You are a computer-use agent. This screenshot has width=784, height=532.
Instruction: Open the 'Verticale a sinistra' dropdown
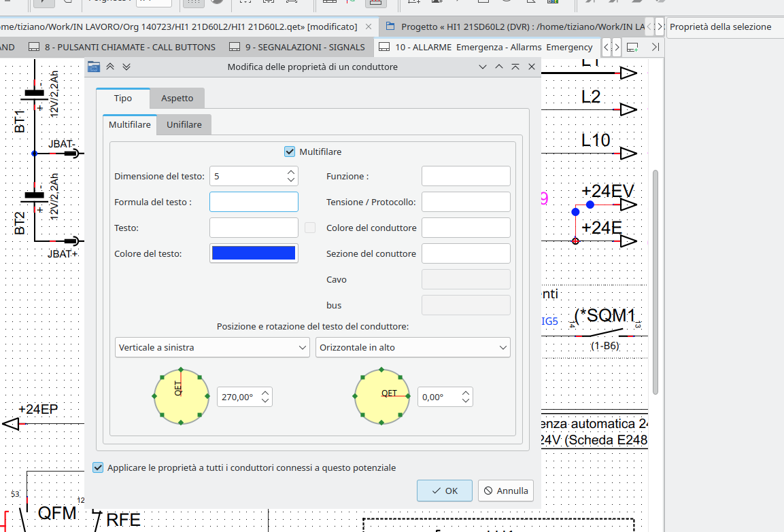point(212,347)
